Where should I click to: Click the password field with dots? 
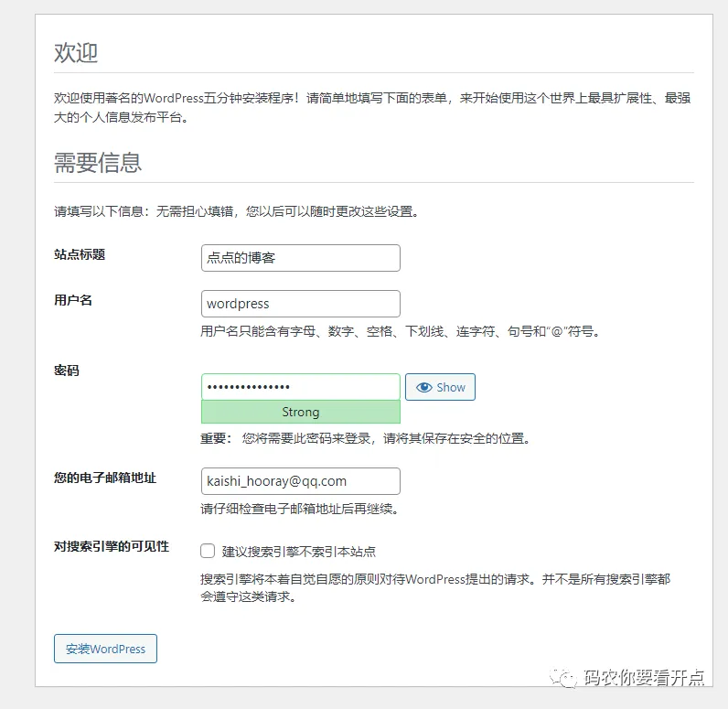(x=300, y=387)
